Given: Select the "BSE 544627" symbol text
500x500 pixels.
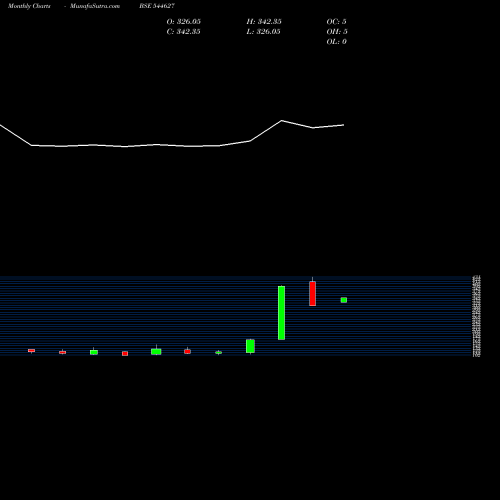Looking at the screenshot, I should 157,6.
